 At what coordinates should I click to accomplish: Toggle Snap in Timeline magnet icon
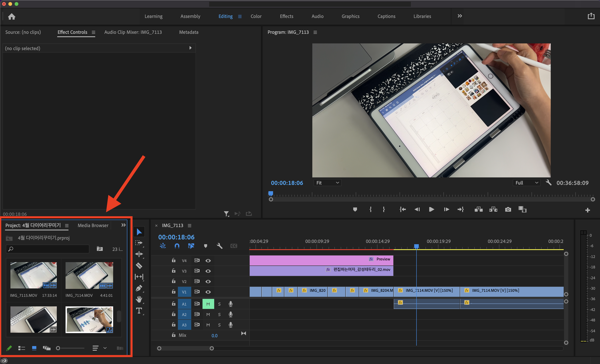(177, 246)
